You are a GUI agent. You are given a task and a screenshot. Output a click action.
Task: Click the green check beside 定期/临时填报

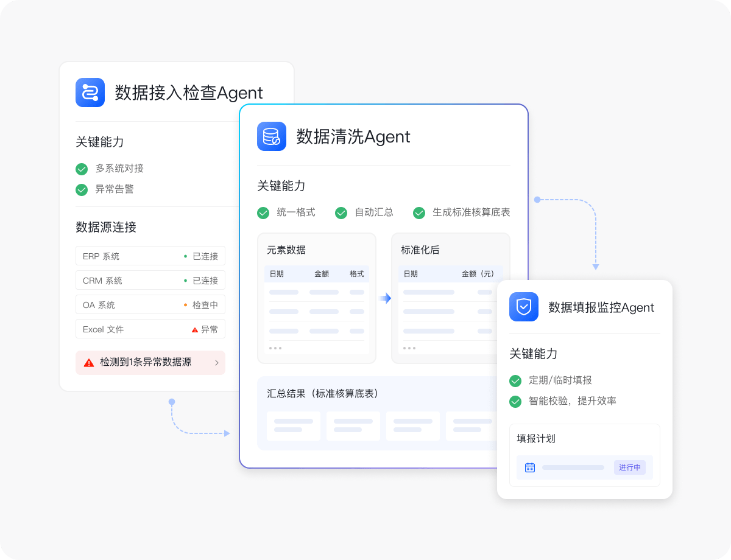tap(515, 380)
